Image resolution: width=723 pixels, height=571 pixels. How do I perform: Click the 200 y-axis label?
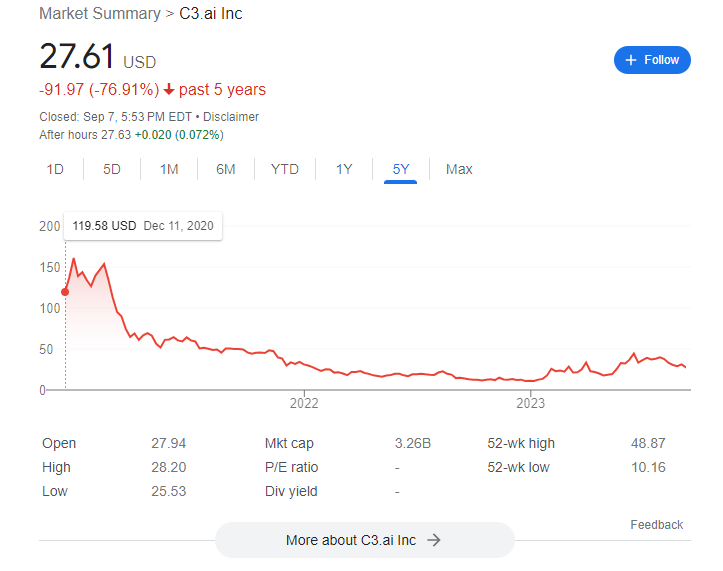point(49,226)
